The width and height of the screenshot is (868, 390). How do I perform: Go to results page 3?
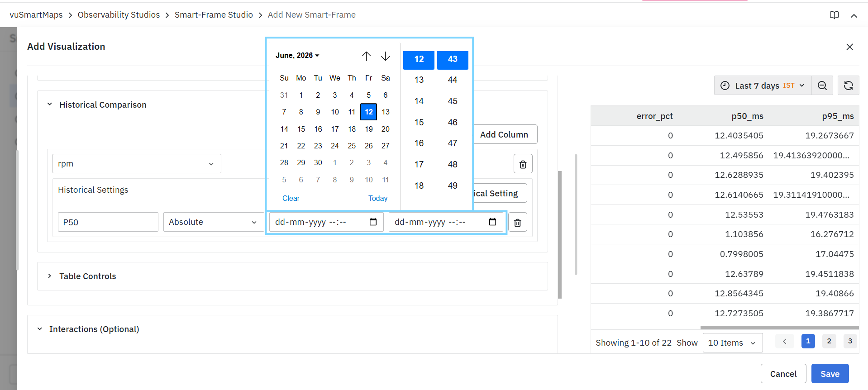(x=850, y=341)
